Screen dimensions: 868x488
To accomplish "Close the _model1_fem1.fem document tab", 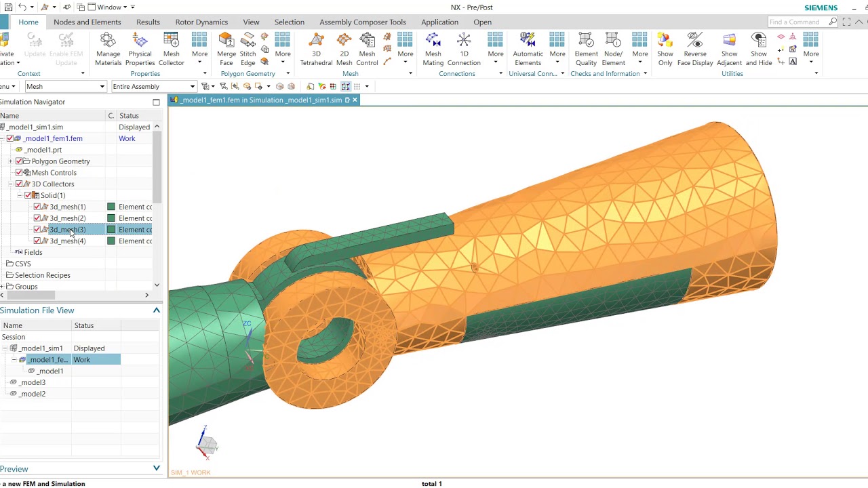I will click(x=354, y=100).
